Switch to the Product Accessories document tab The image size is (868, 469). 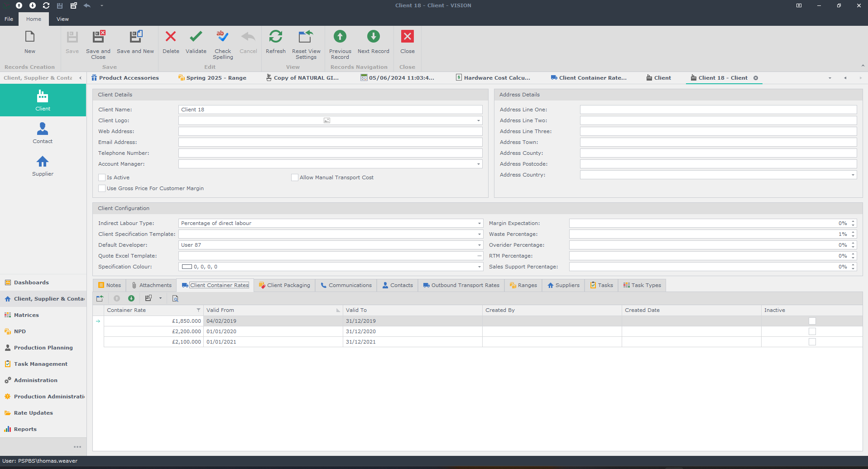pos(125,78)
